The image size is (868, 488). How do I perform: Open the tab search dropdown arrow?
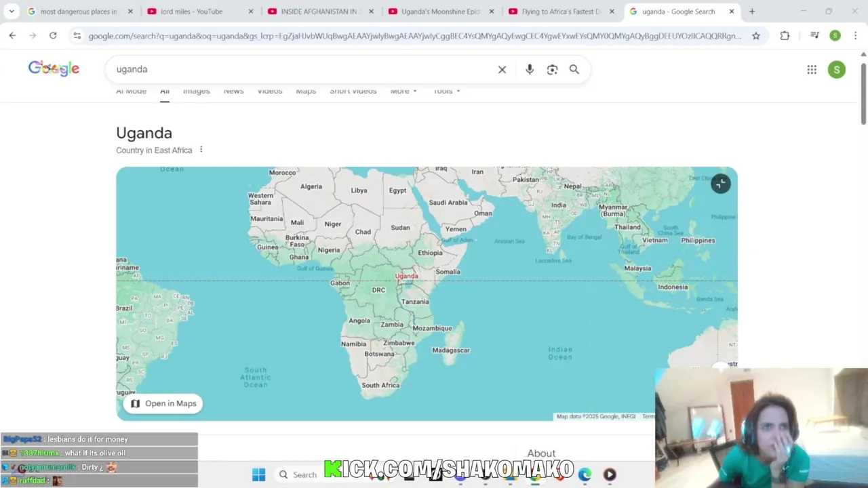pyautogui.click(x=12, y=12)
